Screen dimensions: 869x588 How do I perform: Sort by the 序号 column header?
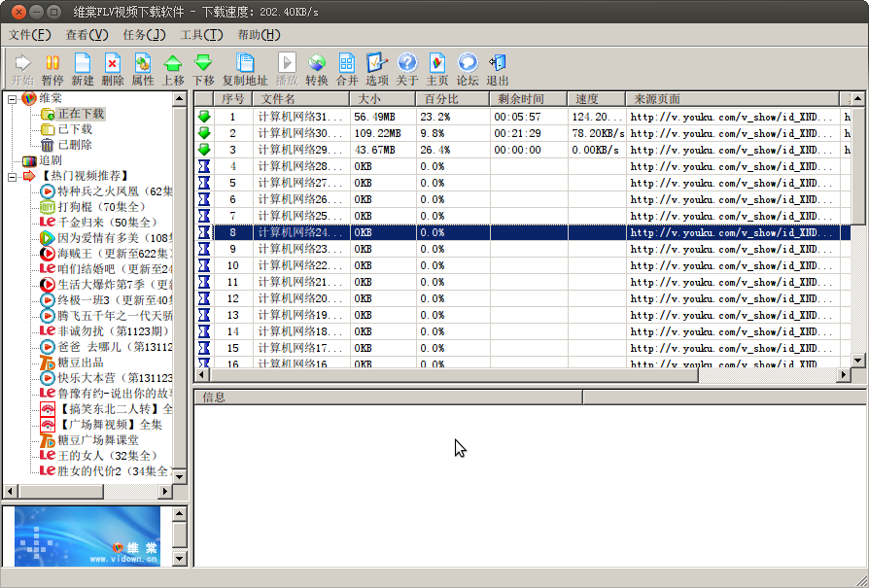[x=232, y=99]
